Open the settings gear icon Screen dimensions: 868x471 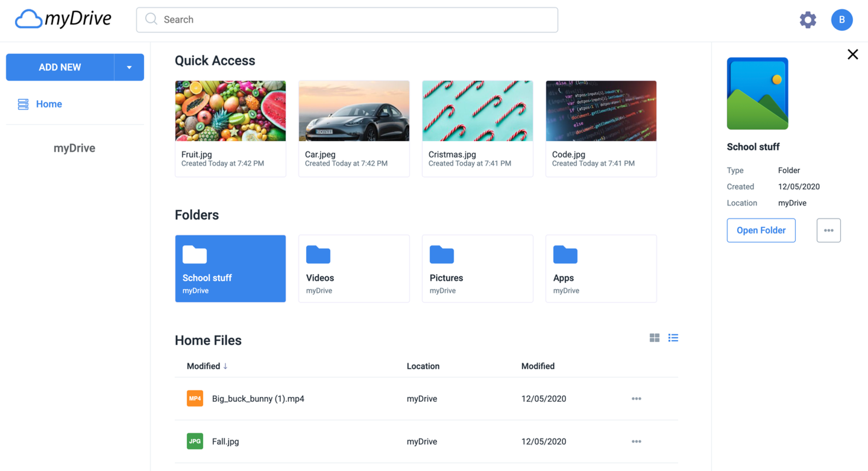click(808, 19)
